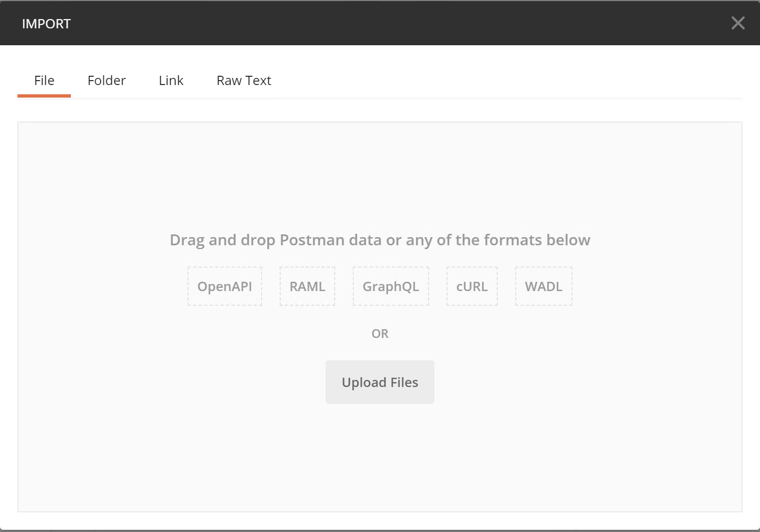Switch import mode to Folder
This screenshot has width=760, height=532.
106,80
